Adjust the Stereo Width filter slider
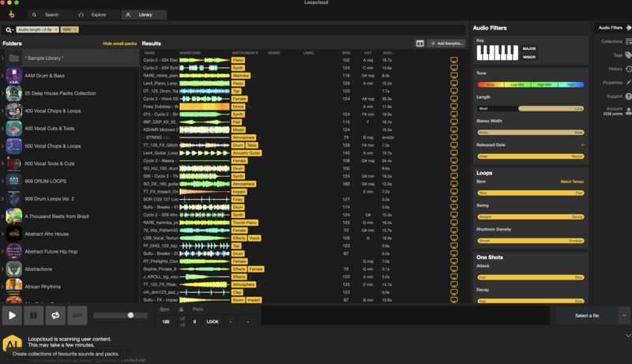Screen dimensions: 632x364 click(531, 133)
